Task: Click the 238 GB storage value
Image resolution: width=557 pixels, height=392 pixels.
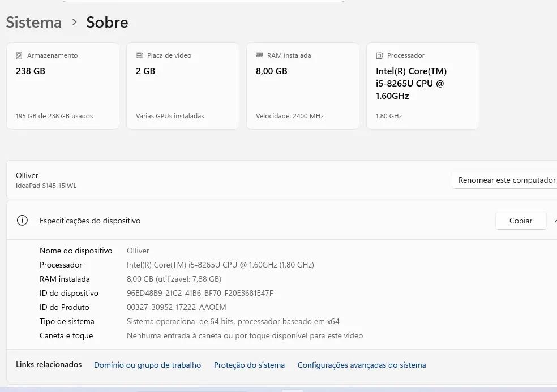Action: pyautogui.click(x=31, y=71)
